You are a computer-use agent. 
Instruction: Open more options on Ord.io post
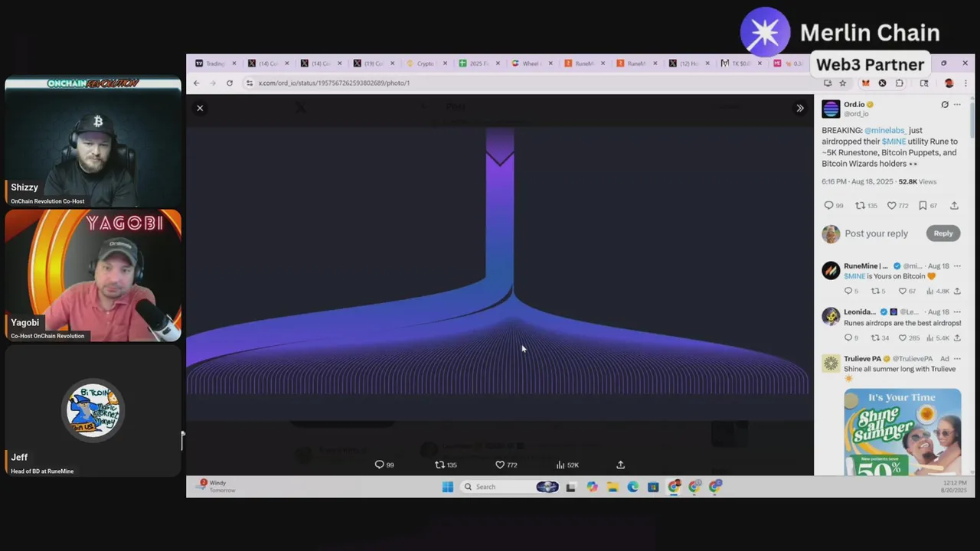pyautogui.click(x=957, y=104)
